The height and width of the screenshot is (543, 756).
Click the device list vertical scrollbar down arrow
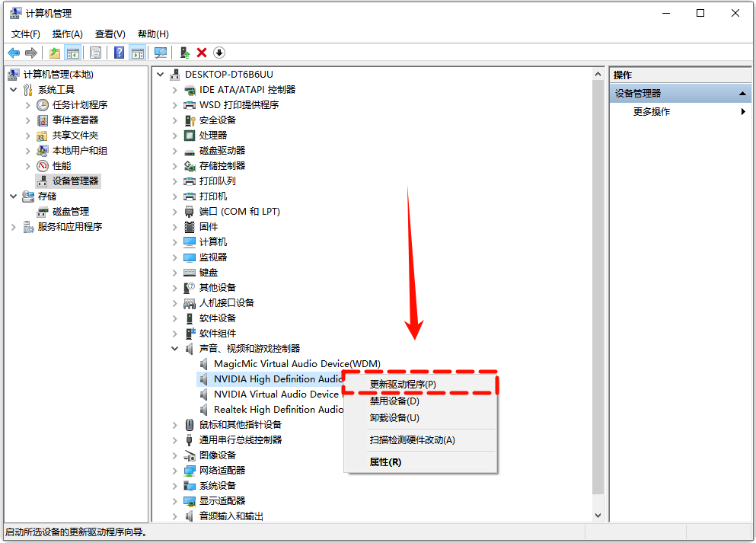(598, 516)
